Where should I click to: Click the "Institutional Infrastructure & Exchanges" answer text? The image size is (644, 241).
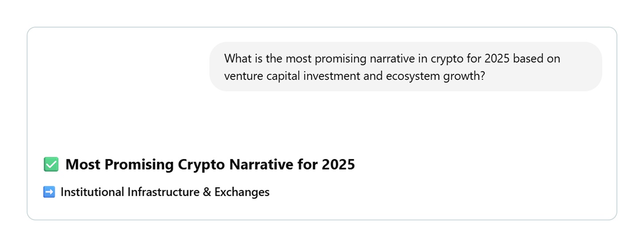coord(165,192)
